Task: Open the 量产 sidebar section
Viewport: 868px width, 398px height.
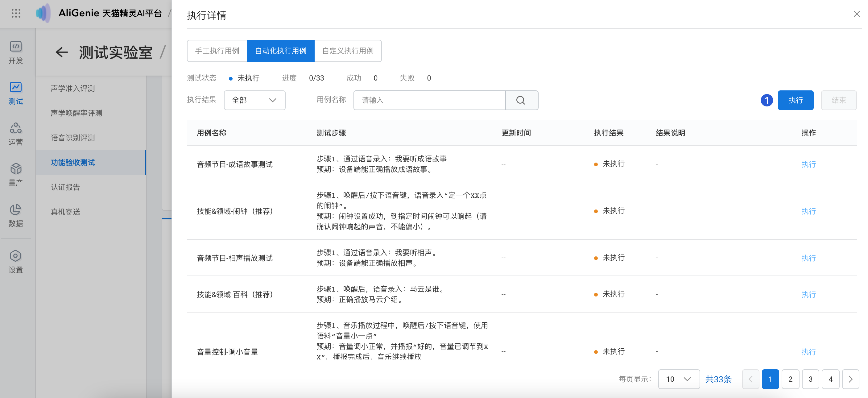Action: 15,175
